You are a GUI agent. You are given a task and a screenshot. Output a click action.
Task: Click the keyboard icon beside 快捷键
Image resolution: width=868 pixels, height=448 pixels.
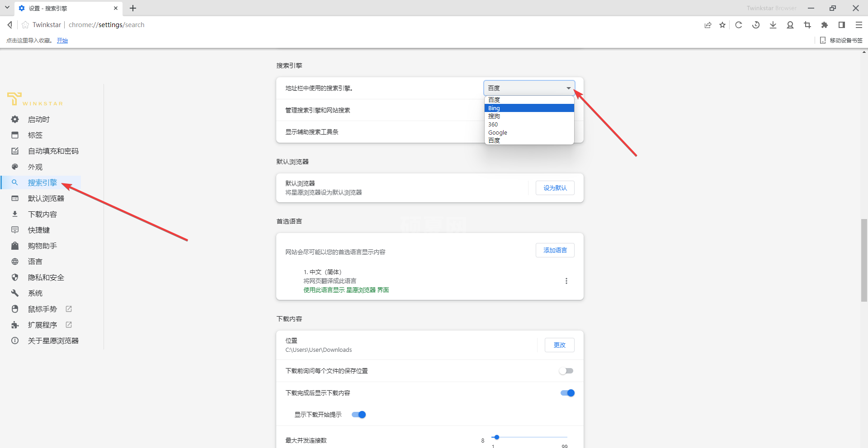(x=15, y=230)
